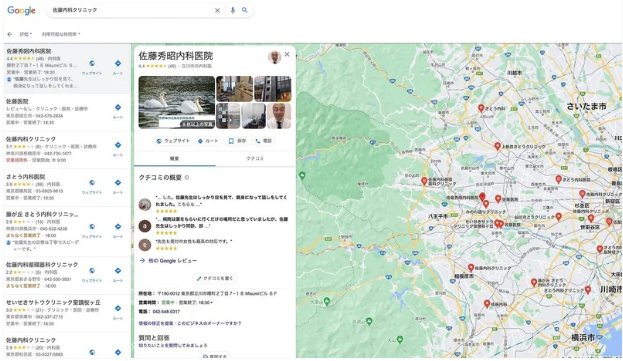Open website icon for 佐藤内科循環器科クリニック result
The width and height of the screenshot is (623, 361).
pyautogui.click(x=92, y=270)
